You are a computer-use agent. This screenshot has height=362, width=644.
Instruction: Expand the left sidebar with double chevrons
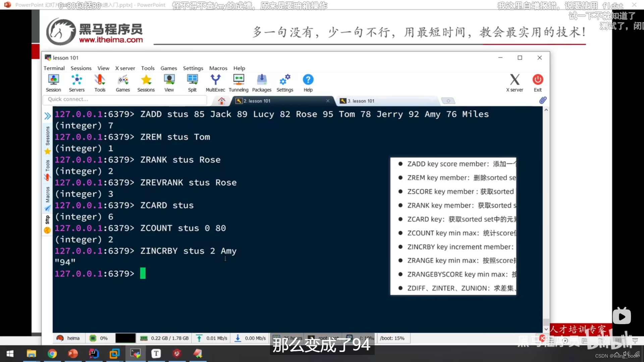(x=47, y=116)
